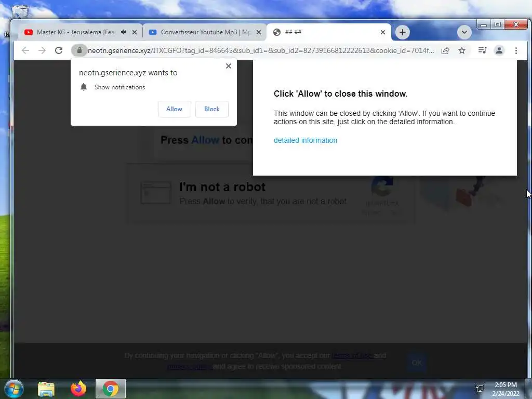This screenshot has height=399, width=532.
Task: Open the Recycle Bin on desktop
Action: [21, 10]
